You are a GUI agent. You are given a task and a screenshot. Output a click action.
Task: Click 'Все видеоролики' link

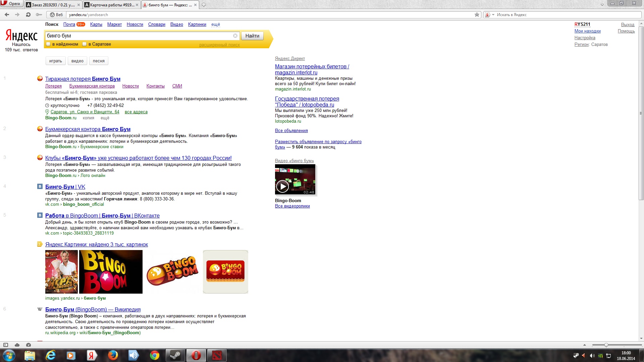(x=292, y=206)
